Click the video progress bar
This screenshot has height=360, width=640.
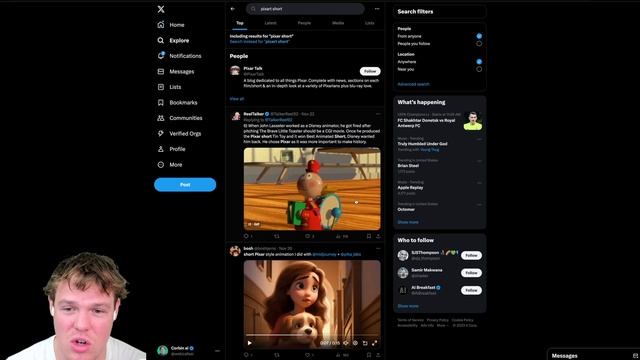312,336
